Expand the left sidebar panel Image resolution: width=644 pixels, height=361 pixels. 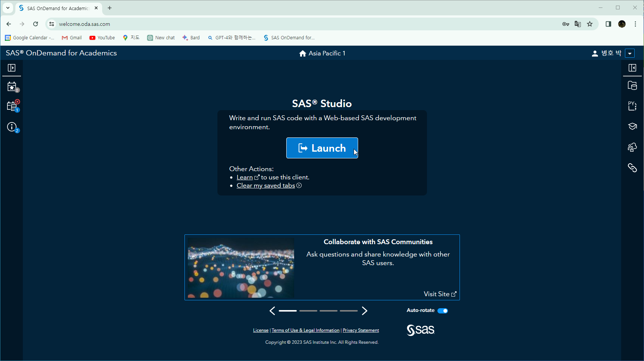point(12,68)
